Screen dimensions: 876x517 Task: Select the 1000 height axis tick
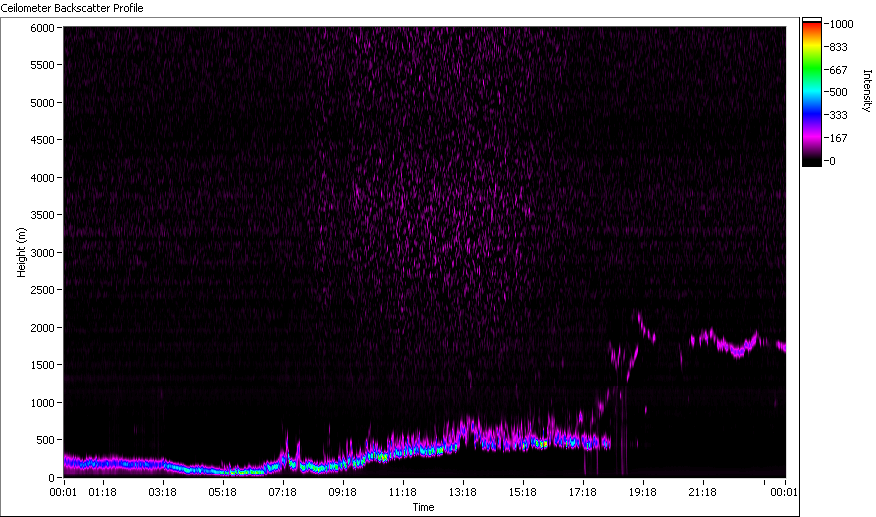[x=42, y=402]
